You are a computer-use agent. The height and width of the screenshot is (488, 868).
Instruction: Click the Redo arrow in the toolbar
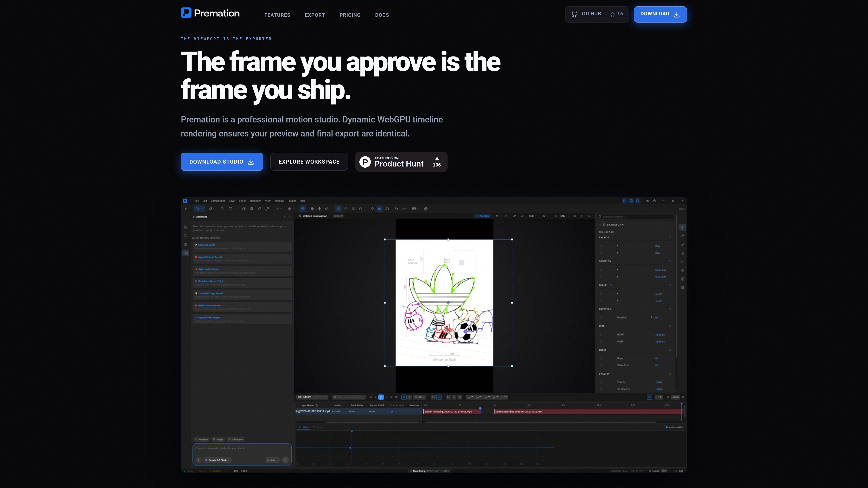(404, 209)
